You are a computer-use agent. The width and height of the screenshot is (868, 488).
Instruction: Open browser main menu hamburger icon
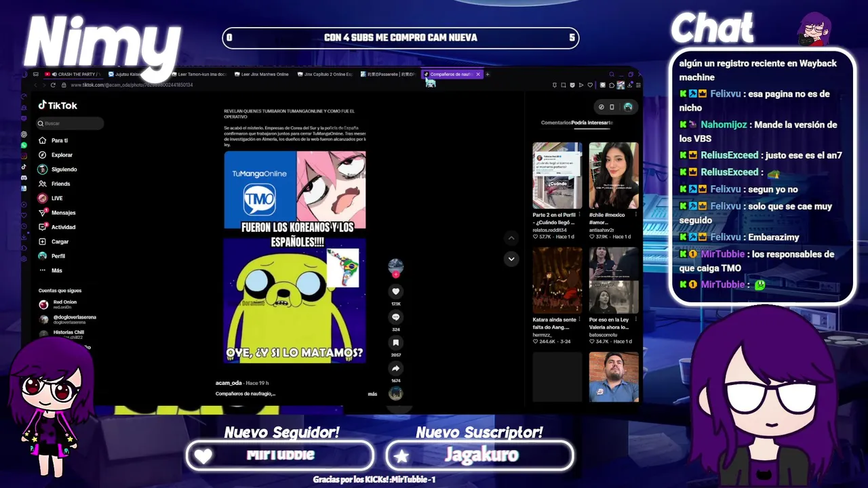[638, 85]
